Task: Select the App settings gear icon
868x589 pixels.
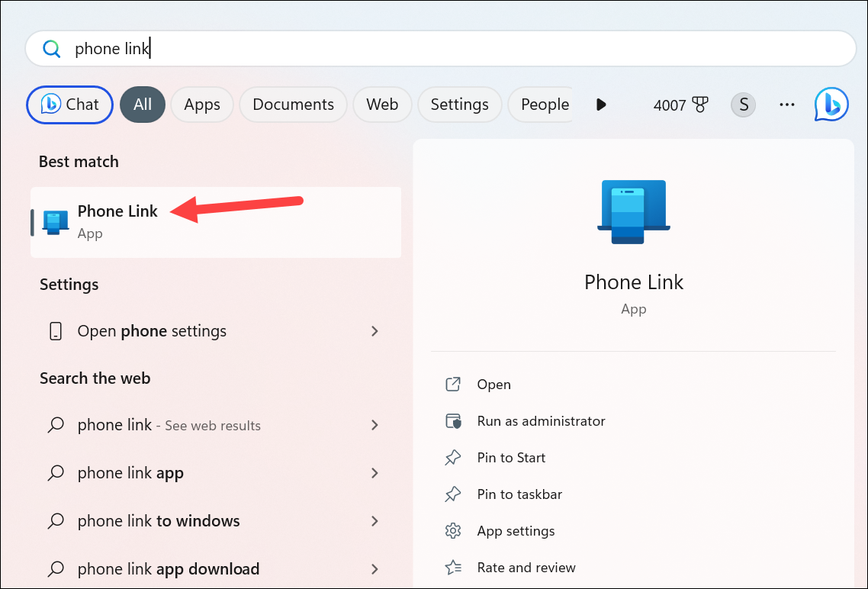Action: coord(453,530)
